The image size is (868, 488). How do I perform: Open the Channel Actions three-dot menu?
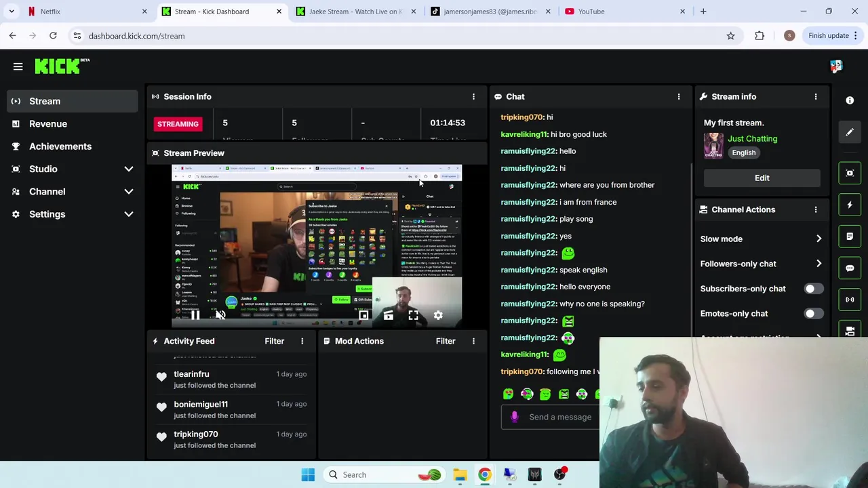(816, 209)
